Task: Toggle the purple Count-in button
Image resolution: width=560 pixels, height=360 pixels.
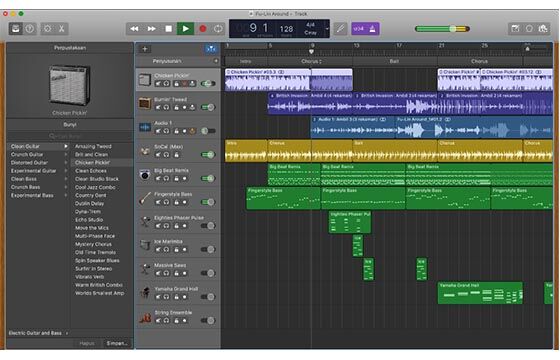Action: tap(358, 29)
